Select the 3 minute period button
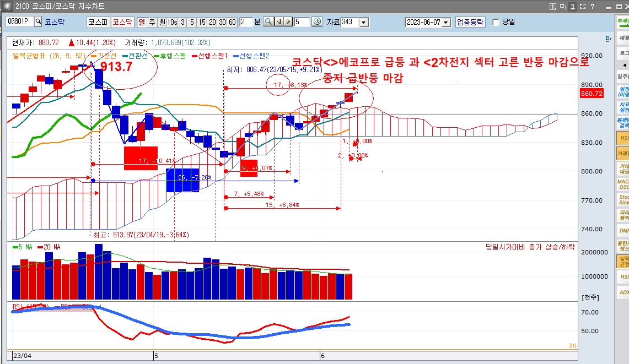The image size is (629, 364). (182, 22)
